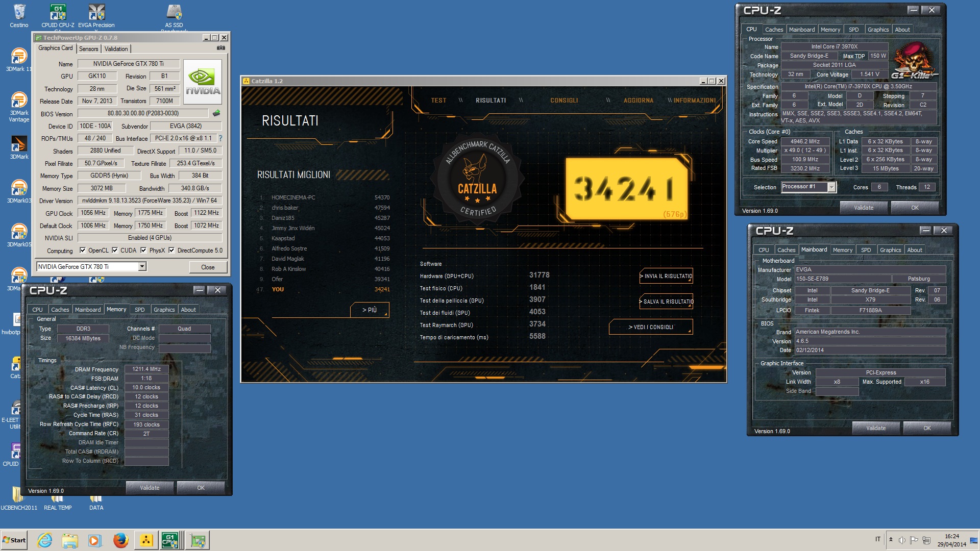Open the Cestino recycle bin icon
Screen dimensions: 980x551
tap(19, 15)
